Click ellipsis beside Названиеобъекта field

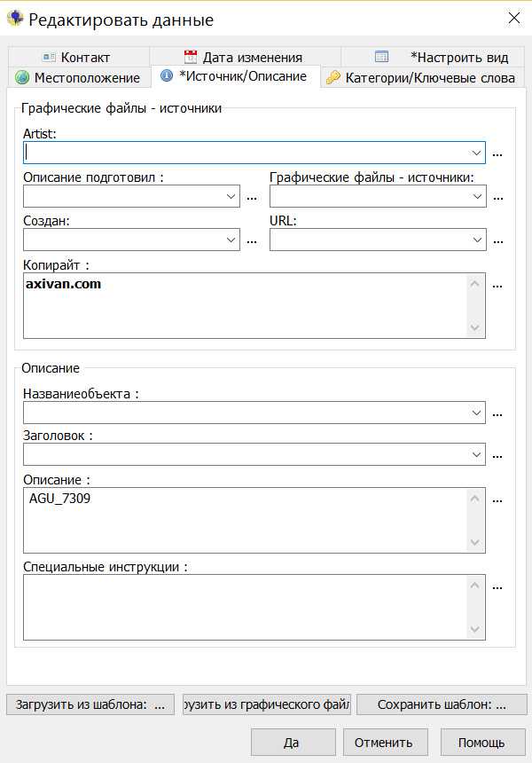click(x=497, y=414)
